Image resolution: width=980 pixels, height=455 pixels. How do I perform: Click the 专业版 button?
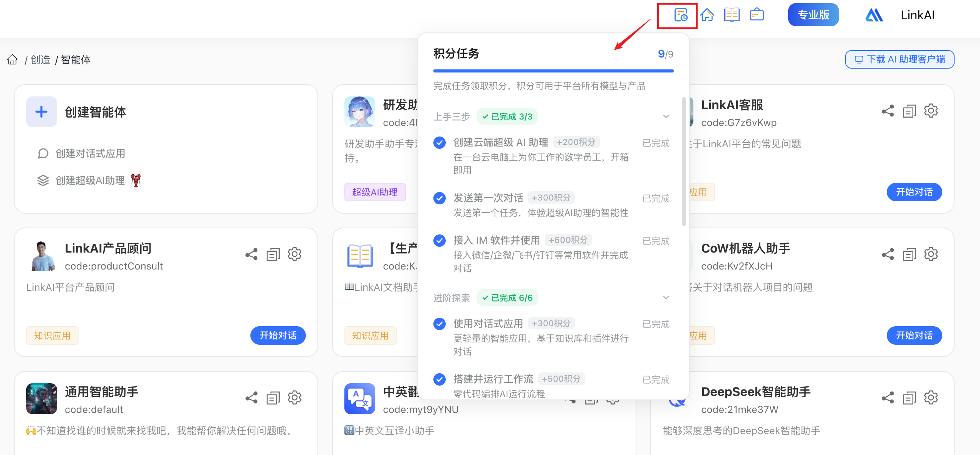[x=813, y=15]
